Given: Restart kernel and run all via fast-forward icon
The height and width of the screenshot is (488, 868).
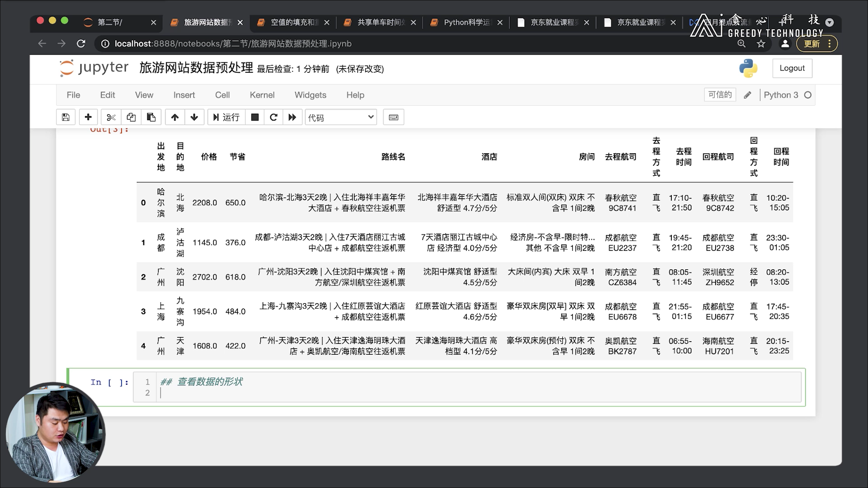Looking at the screenshot, I should 292,117.
